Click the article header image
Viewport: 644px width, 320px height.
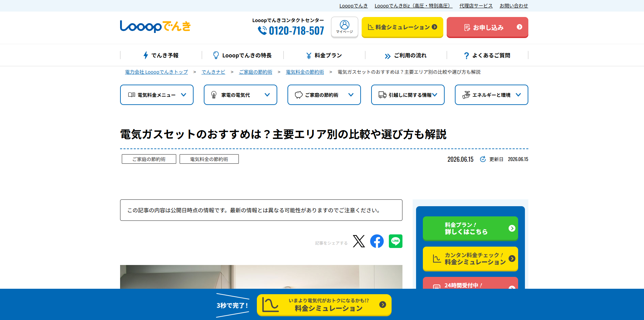[x=261, y=277]
